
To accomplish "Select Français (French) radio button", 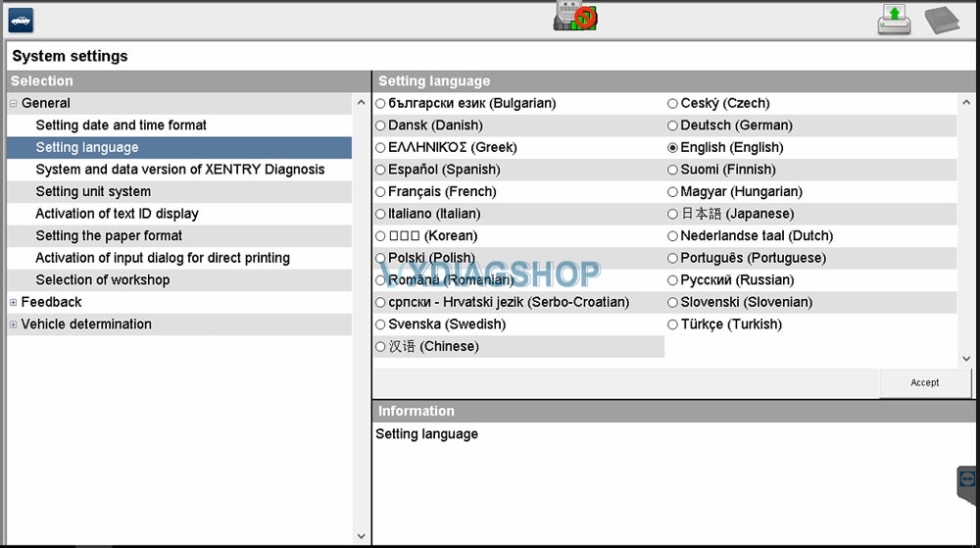I will [380, 192].
